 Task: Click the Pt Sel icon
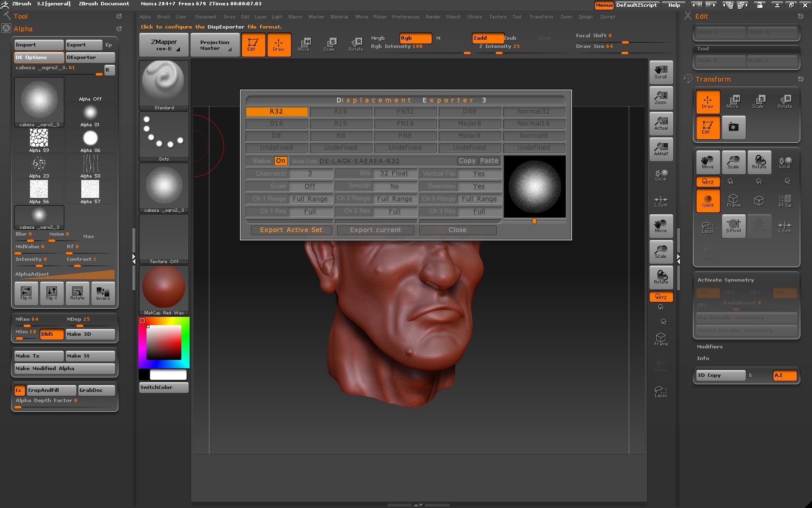click(785, 200)
